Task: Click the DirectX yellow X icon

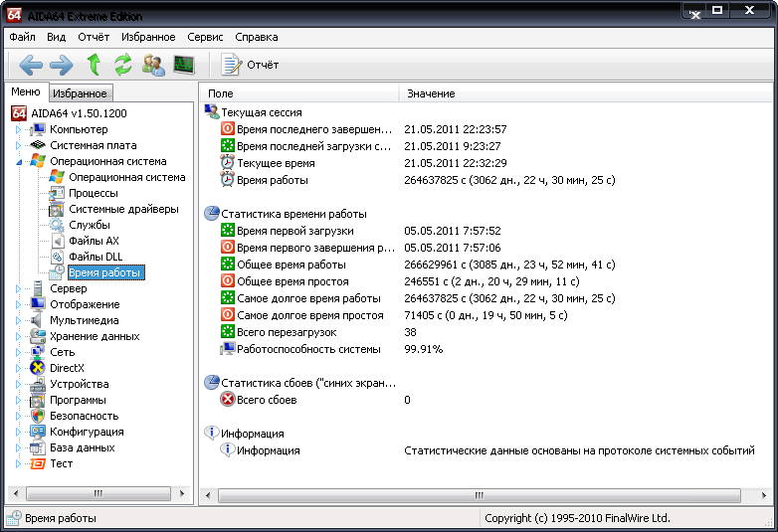Action: (x=38, y=368)
